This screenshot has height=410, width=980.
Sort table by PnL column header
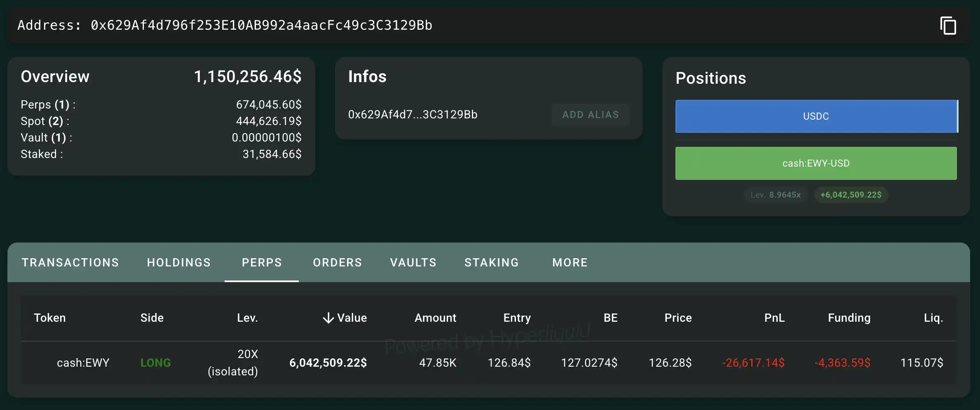point(774,318)
